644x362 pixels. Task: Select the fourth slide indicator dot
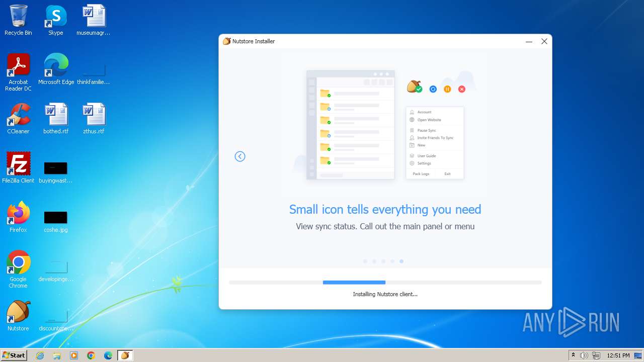point(392,261)
